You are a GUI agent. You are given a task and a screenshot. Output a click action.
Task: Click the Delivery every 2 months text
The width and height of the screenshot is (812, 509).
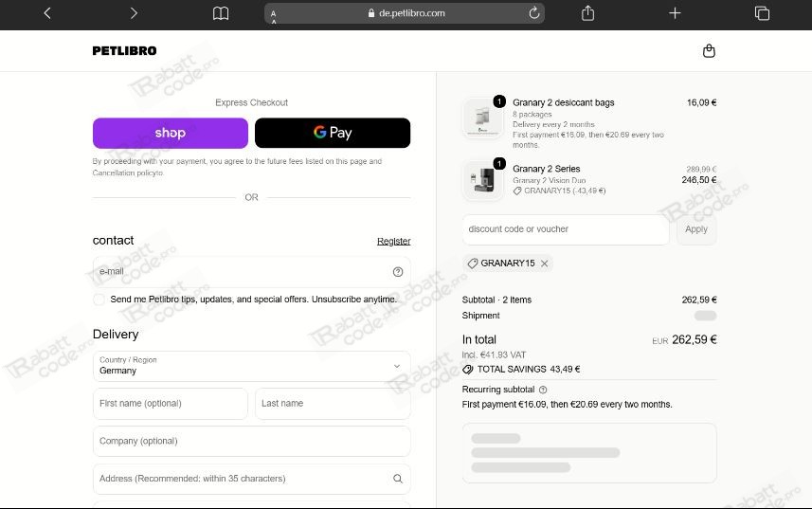click(553, 124)
